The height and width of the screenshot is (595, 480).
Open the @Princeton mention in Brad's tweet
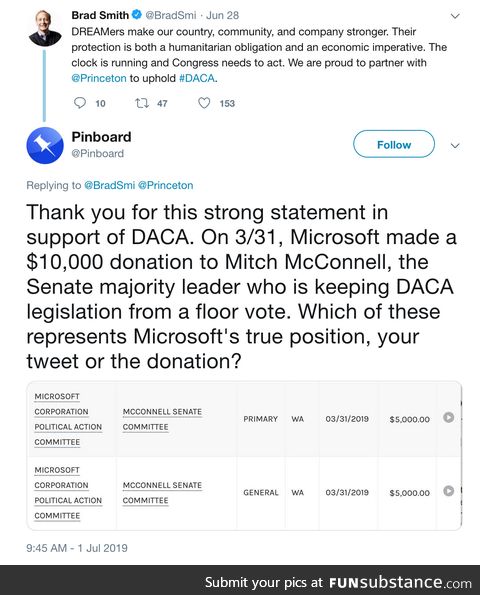(x=99, y=78)
